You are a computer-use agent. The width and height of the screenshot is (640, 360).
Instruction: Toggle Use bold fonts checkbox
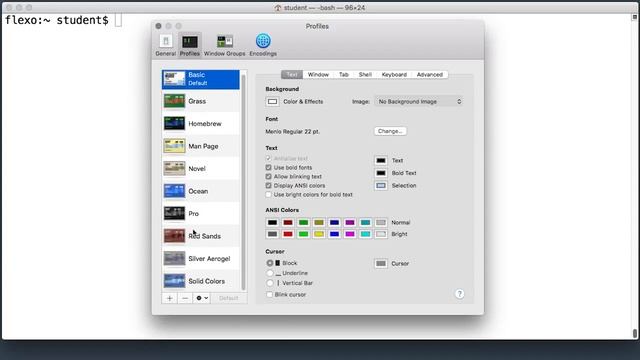click(x=268, y=167)
